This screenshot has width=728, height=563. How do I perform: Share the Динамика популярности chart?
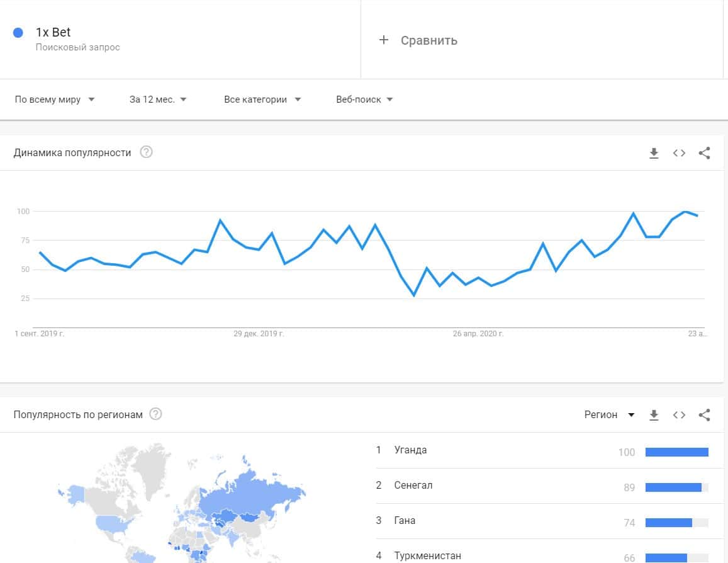click(x=705, y=153)
